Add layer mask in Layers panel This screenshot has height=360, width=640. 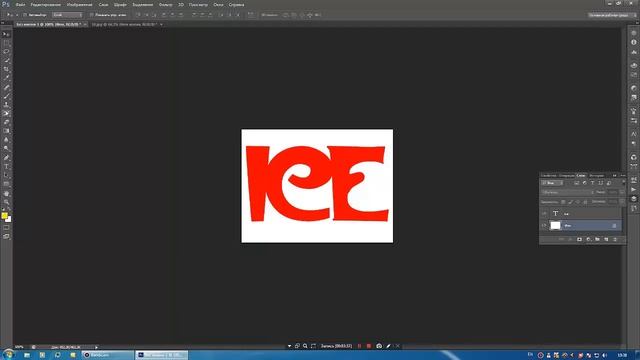pos(579,240)
